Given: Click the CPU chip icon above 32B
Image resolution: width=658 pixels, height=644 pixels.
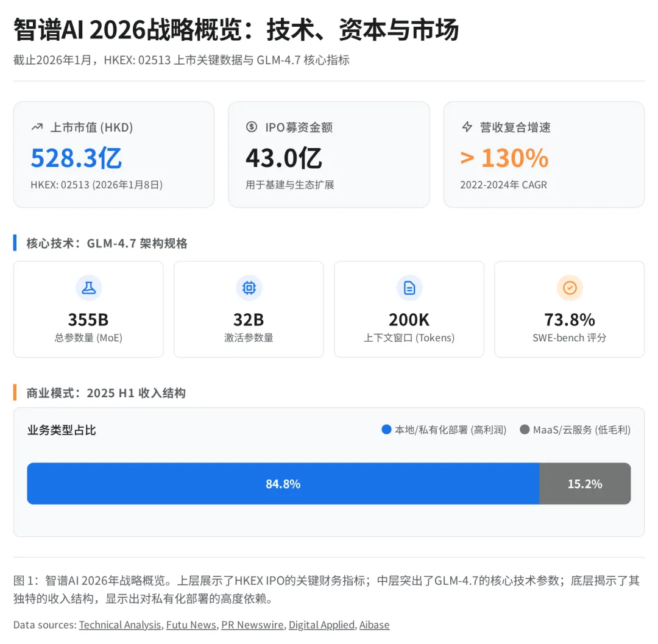Looking at the screenshot, I should (x=249, y=288).
